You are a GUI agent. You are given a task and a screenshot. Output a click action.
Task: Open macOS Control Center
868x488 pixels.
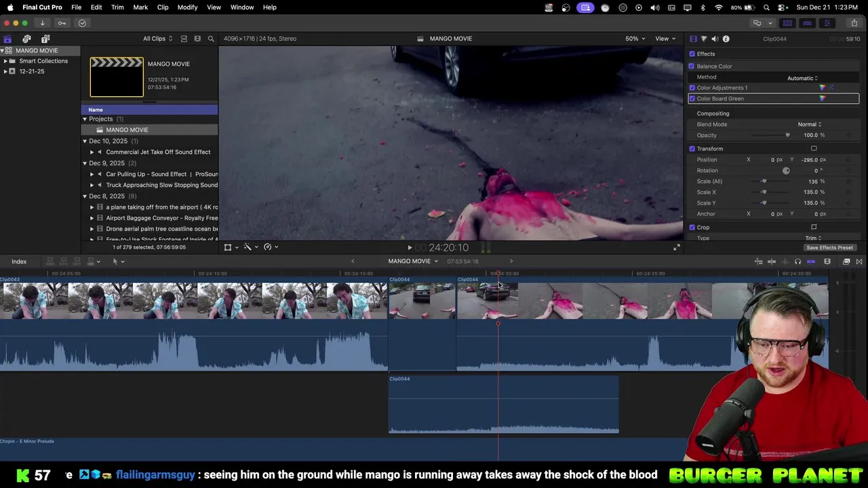(x=782, y=7)
